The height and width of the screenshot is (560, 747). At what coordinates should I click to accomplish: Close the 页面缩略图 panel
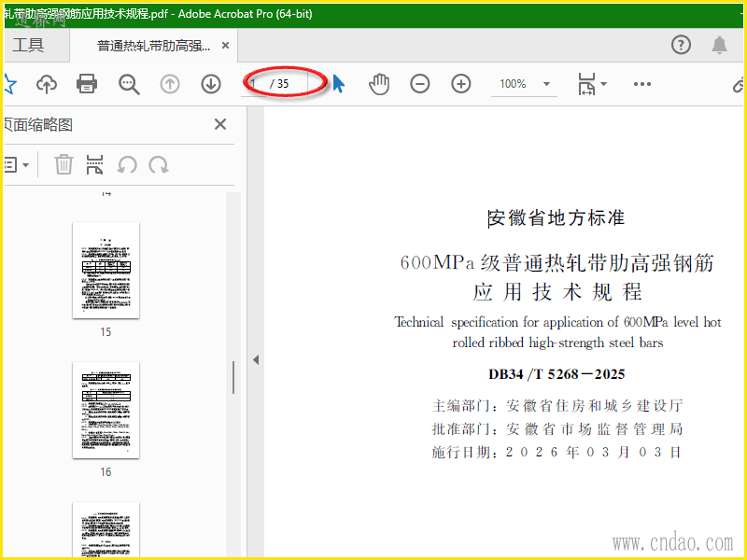[x=220, y=124]
